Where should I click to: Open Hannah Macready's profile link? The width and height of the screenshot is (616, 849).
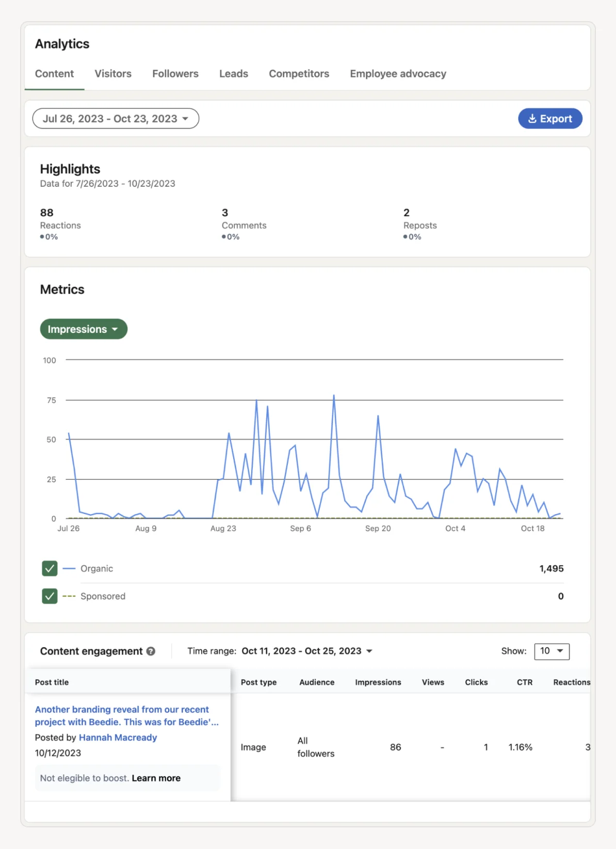tap(118, 738)
